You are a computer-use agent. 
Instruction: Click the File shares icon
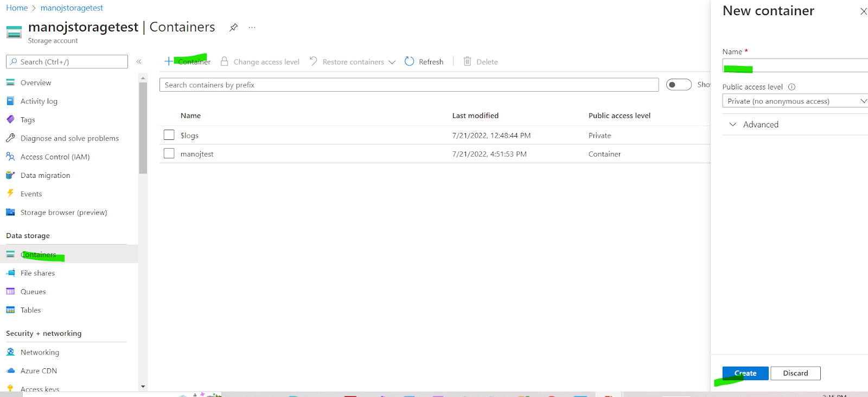[10, 273]
